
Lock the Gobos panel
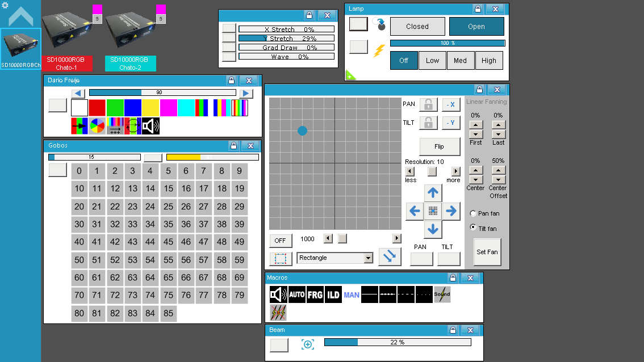tap(233, 145)
